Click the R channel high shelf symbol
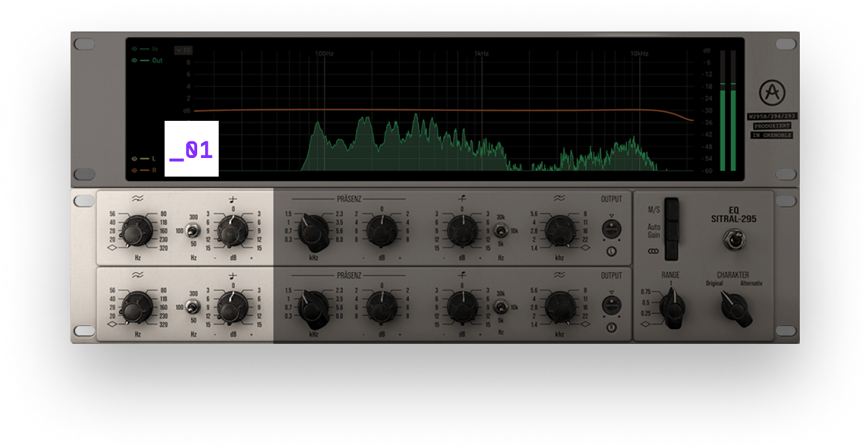Viewport: 868px width, 448px height. pos(462,275)
